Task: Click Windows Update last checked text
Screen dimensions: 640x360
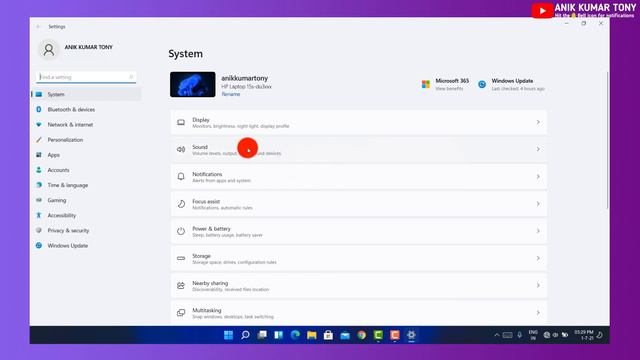Action: [518, 89]
